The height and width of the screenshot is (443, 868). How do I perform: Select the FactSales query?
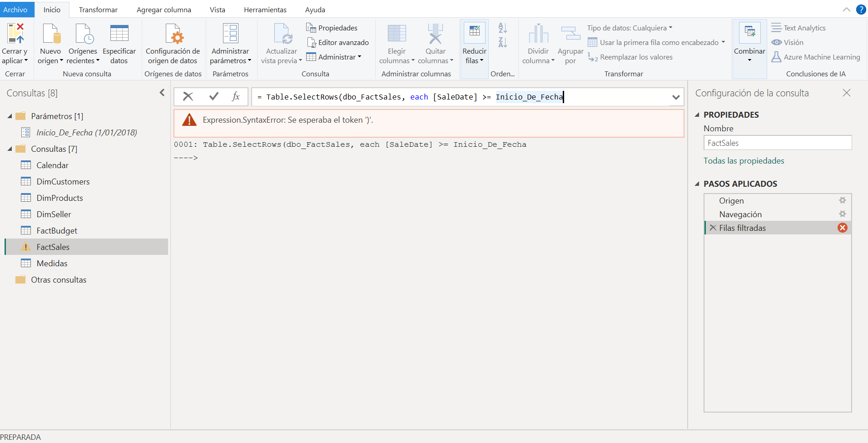coord(86,247)
